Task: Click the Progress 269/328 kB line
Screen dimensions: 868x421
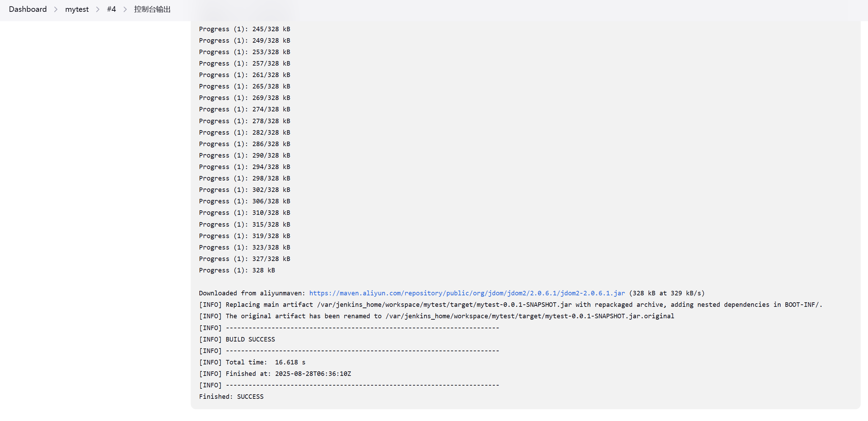Action: pyautogui.click(x=244, y=98)
